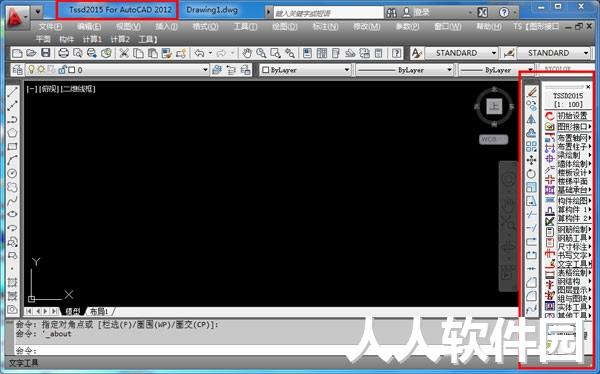Screen dimensions: 600x374
Task: Expand the layer 0 dropdown list
Action: point(205,70)
